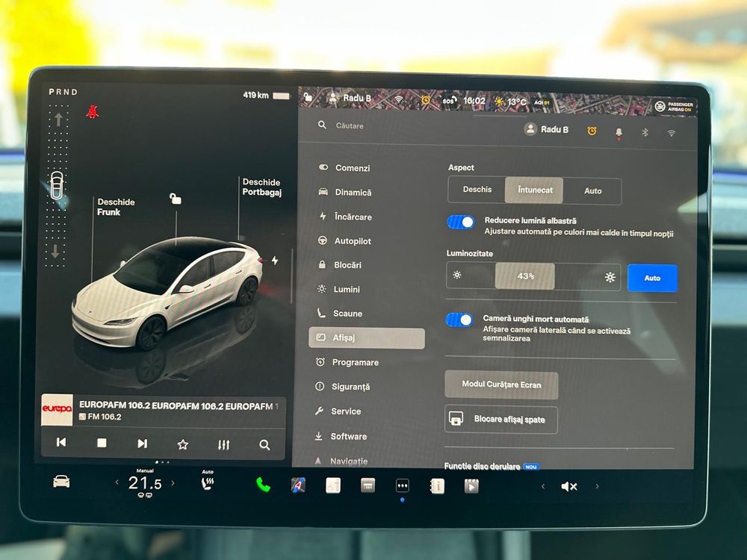Open the calendar app icon
This screenshot has width=747, height=560.
pos(368,486)
